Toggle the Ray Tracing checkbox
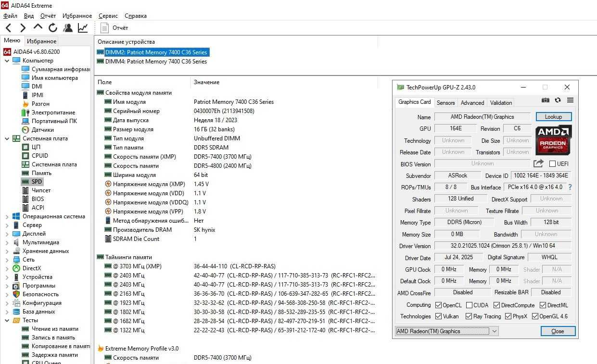The image size is (597, 364). tap(469, 316)
